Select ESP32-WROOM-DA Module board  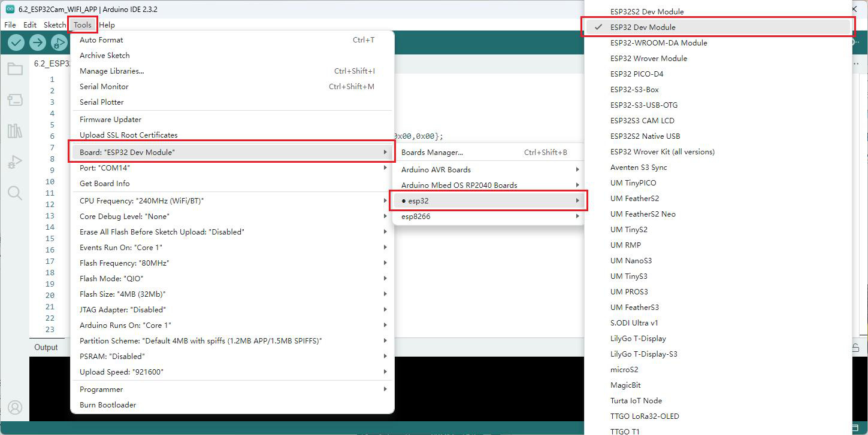[x=718, y=43]
